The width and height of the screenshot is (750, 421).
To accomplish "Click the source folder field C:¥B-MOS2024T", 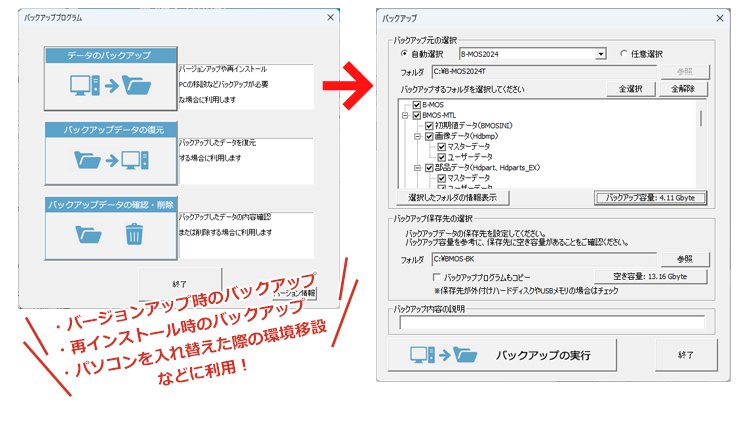I will (544, 72).
